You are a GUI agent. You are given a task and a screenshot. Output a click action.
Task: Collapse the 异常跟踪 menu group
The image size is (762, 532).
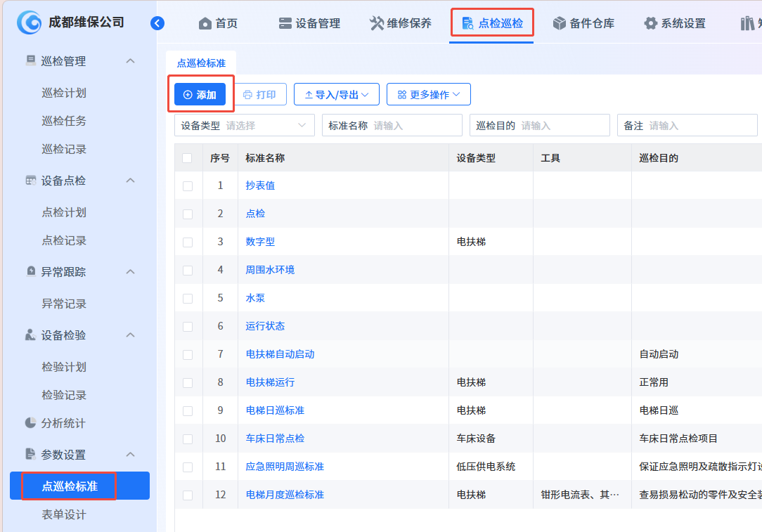[130, 271]
